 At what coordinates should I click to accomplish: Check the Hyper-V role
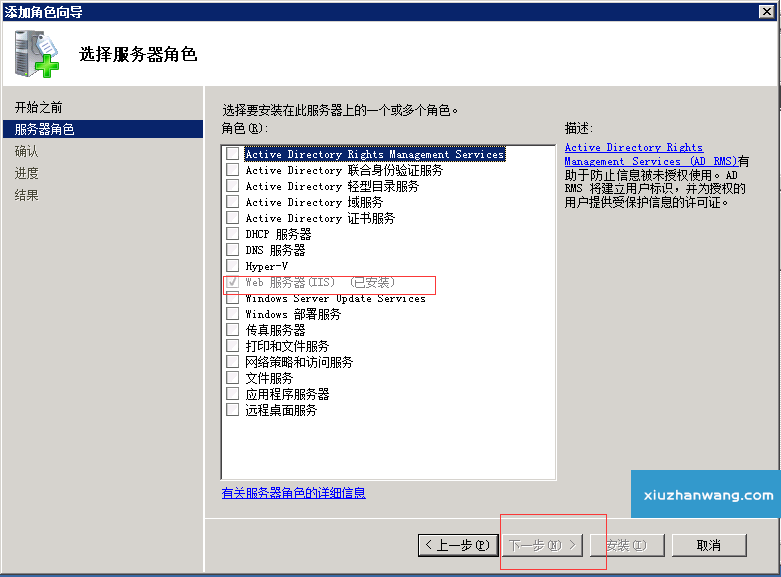(x=233, y=266)
